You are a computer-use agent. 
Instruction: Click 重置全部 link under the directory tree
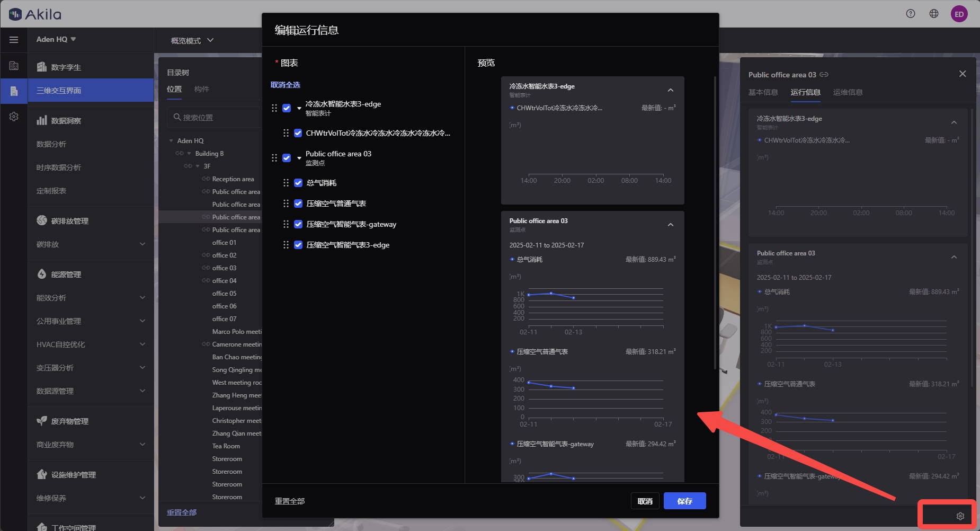pos(182,512)
